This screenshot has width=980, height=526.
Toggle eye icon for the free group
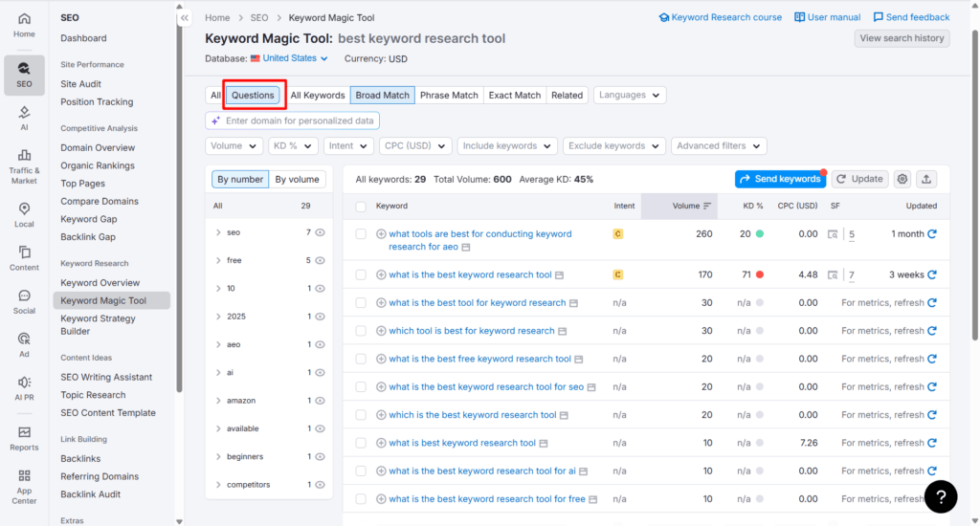[x=320, y=260]
